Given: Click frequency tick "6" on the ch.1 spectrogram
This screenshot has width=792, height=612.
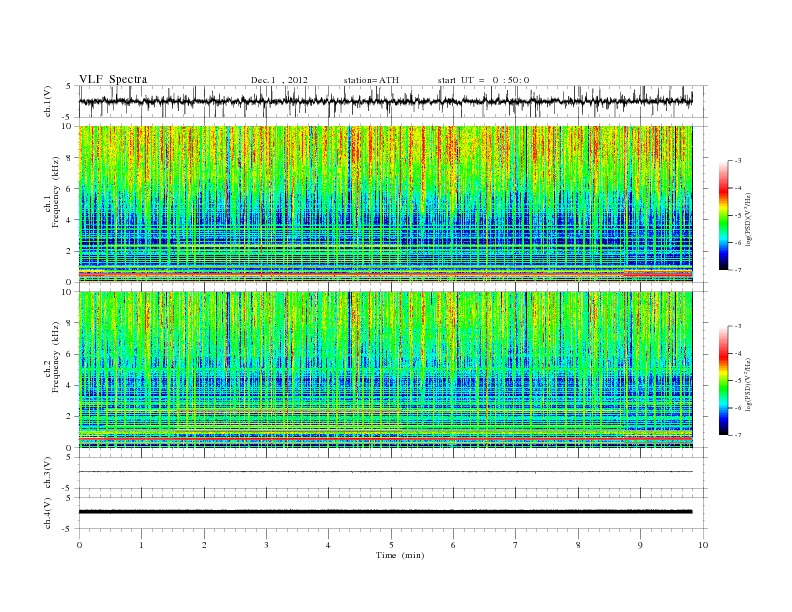Looking at the screenshot, I should click(70, 188).
